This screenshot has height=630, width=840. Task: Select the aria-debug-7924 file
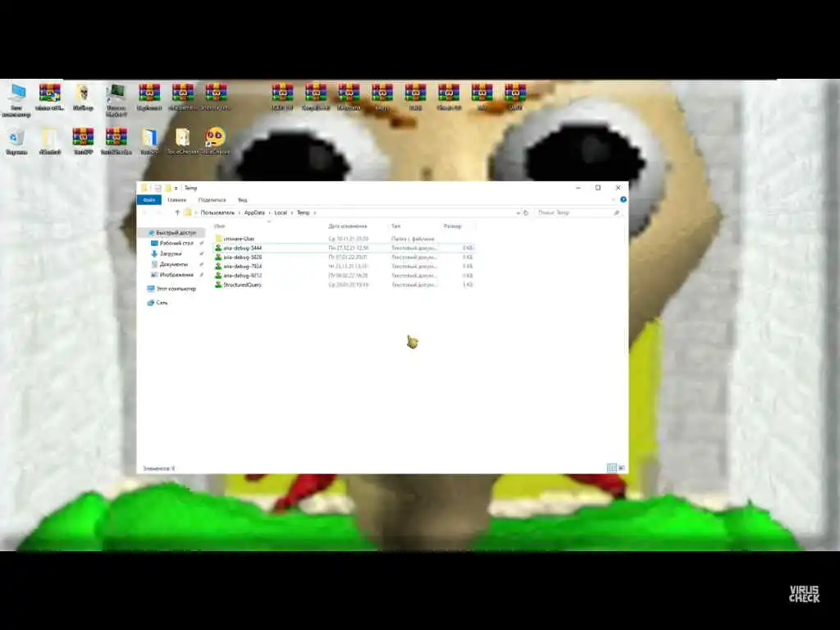344,267
